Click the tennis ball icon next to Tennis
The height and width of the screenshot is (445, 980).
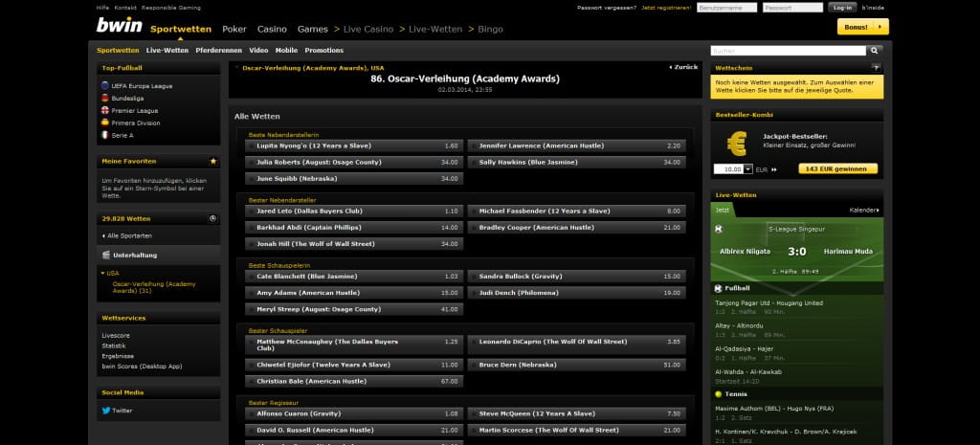click(x=718, y=394)
